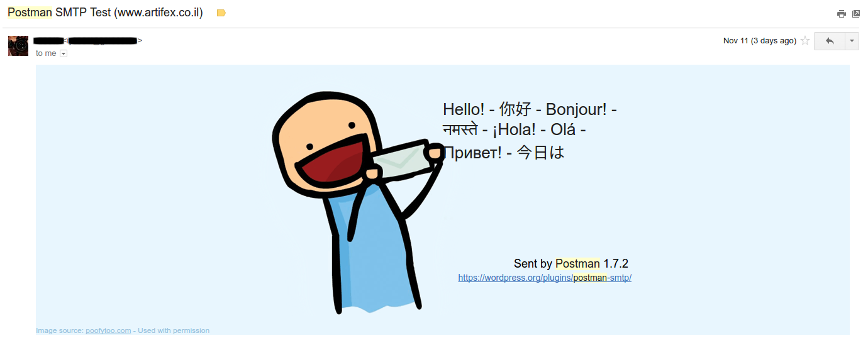This screenshot has height=343, width=868.
Task: Click the Привет! greeting line
Action: [503, 152]
